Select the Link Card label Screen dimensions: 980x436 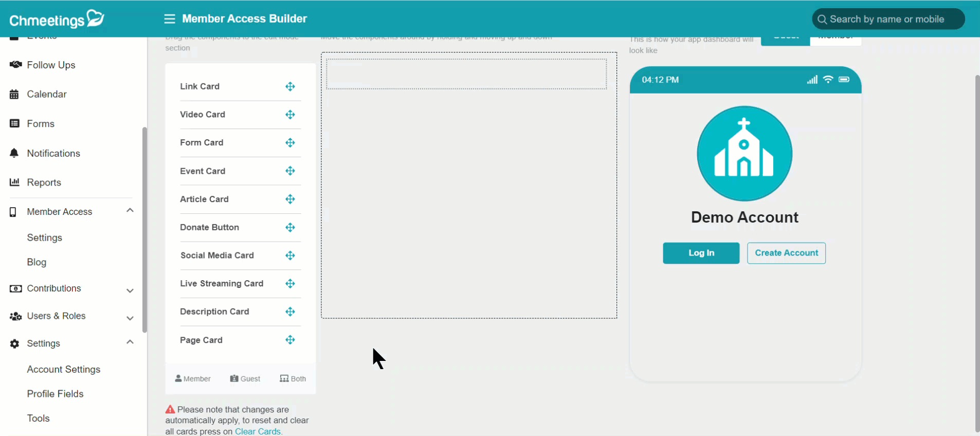(x=199, y=86)
